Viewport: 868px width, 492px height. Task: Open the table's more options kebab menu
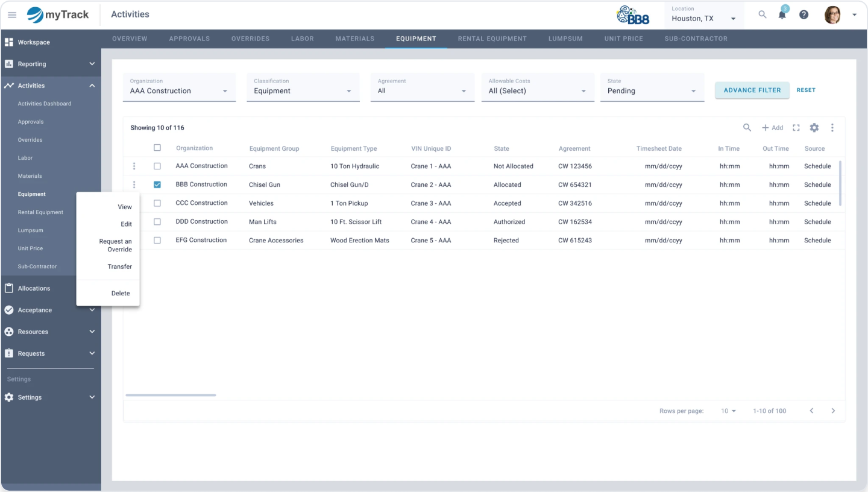point(832,128)
